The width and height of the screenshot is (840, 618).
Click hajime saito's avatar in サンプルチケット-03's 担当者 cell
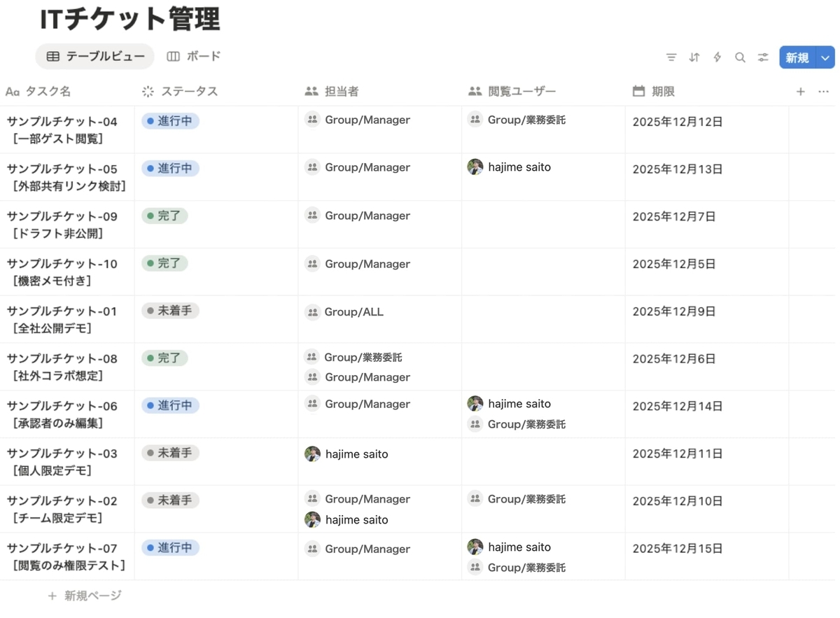312,454
